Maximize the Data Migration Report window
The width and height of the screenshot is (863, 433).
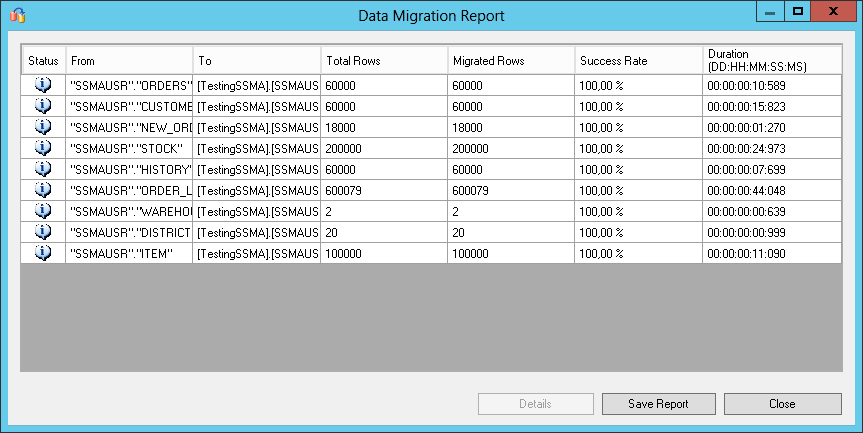click(x=798, y=12)
